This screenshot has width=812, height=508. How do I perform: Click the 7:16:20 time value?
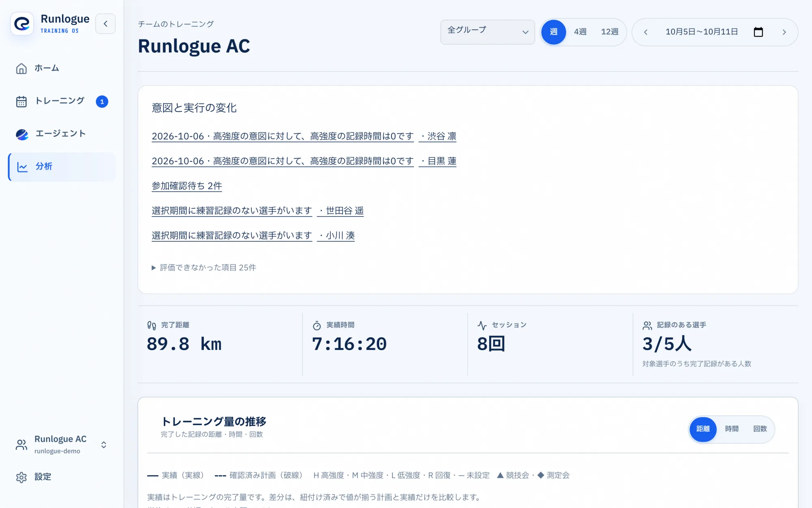pyautogui.click(x=349, y=344)
